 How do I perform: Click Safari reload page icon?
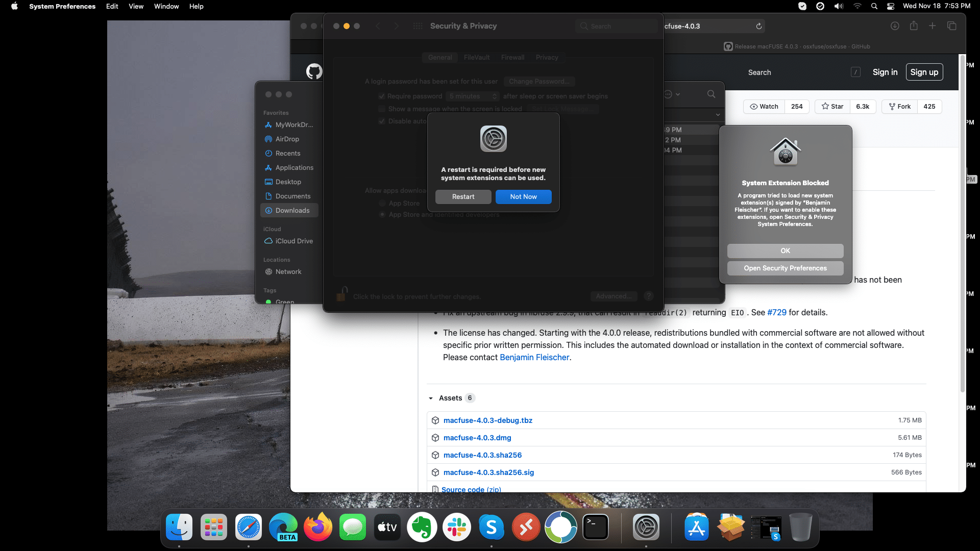click(759, 26)
